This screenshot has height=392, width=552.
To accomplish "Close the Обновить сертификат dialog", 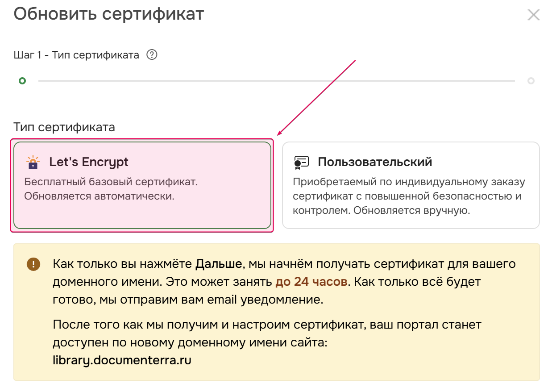I will click(x=533, y=15).
